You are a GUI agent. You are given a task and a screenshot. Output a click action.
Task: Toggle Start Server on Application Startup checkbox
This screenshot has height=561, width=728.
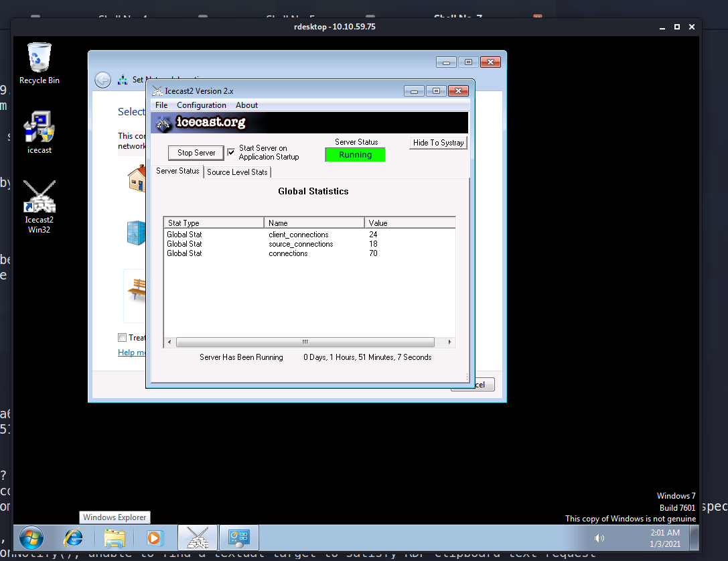pos(231,152)
